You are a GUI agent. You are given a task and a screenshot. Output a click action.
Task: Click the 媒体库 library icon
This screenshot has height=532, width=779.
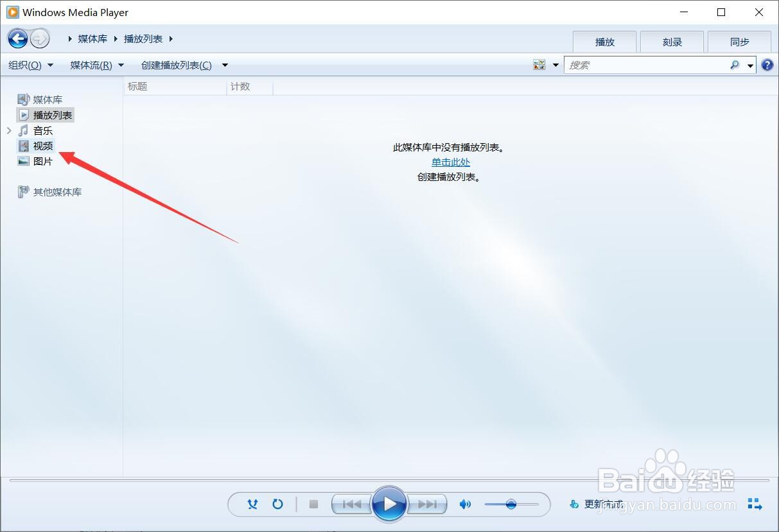coord(24,99)
